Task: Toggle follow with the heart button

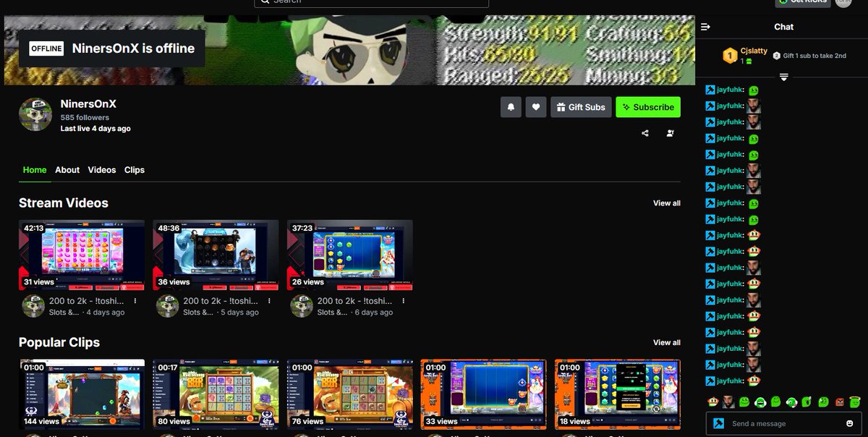Action: point(536,107)
